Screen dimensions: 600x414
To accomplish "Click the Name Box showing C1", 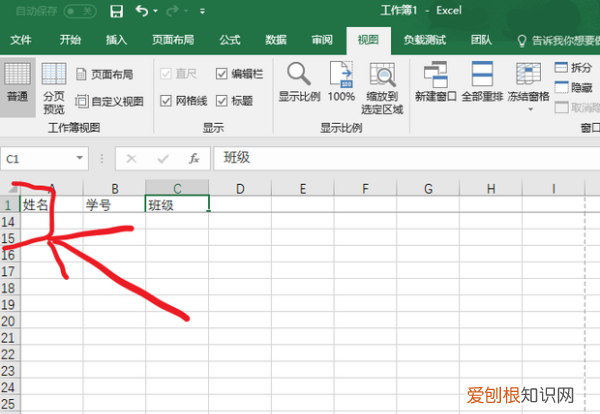I will pyautogui.click(x=37, y=158).
